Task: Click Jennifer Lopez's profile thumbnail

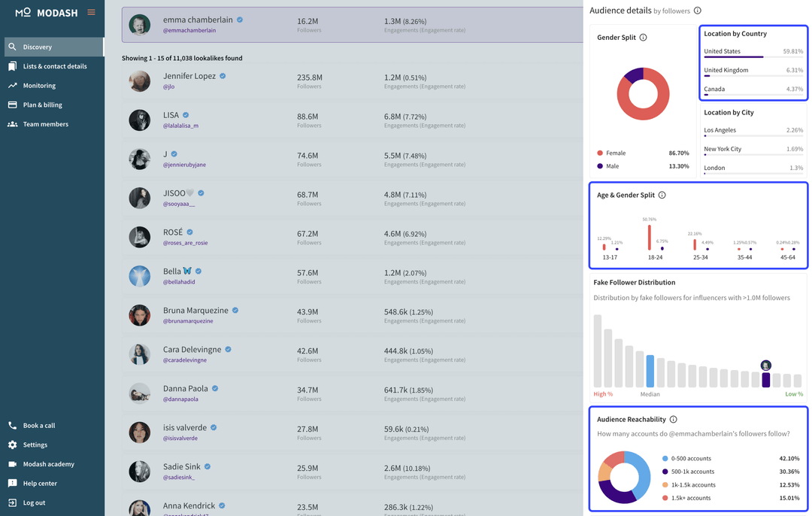Action: tap(140, 80)
